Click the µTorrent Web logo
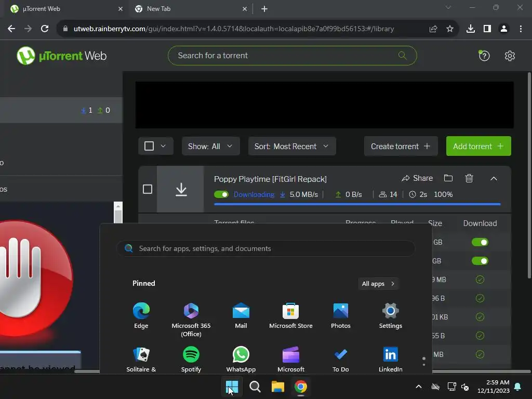The image size is (532, 399). (x=61, y=56)
